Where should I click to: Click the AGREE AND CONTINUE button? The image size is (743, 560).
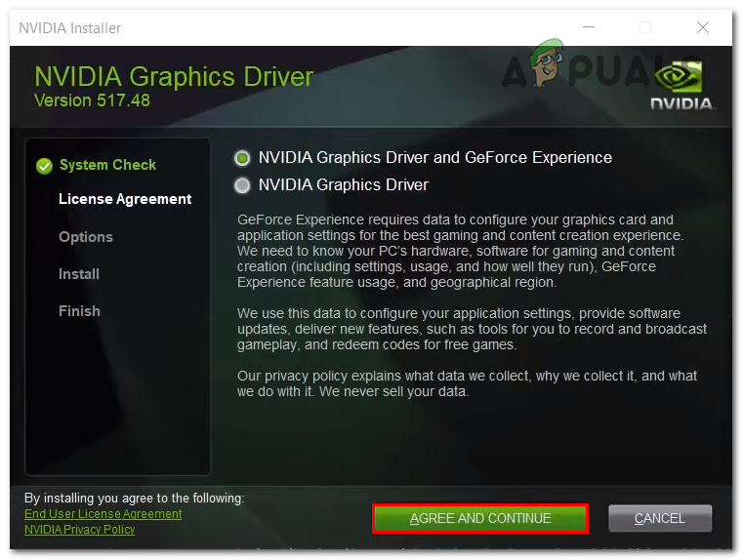tap(480, 518)
